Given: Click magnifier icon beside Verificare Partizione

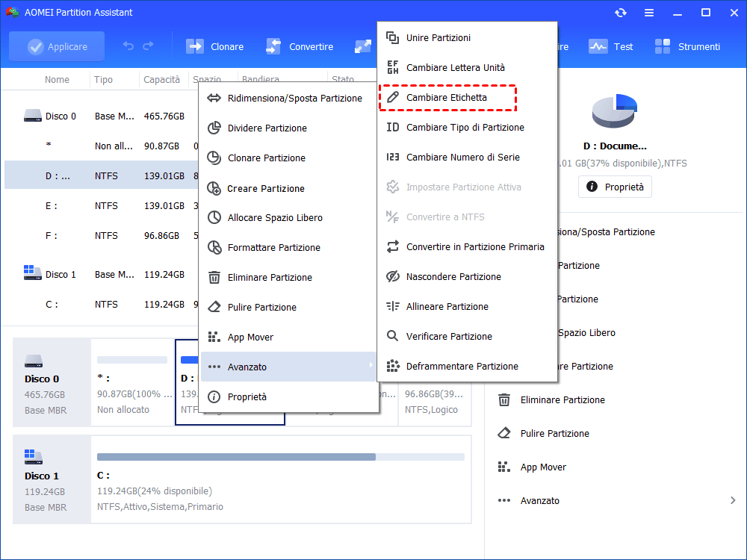Looking at the screenshot, I should tap(393, 336).
